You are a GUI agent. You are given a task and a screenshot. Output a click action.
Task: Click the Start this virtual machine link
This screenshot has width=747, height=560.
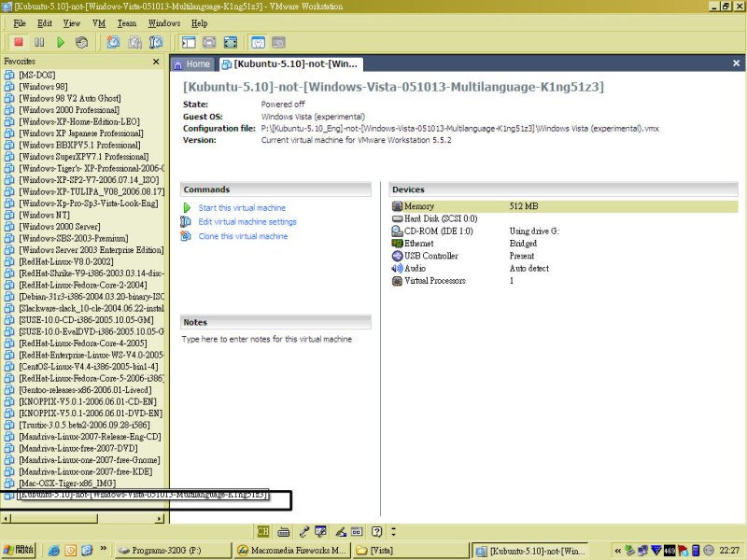point(242,208)
